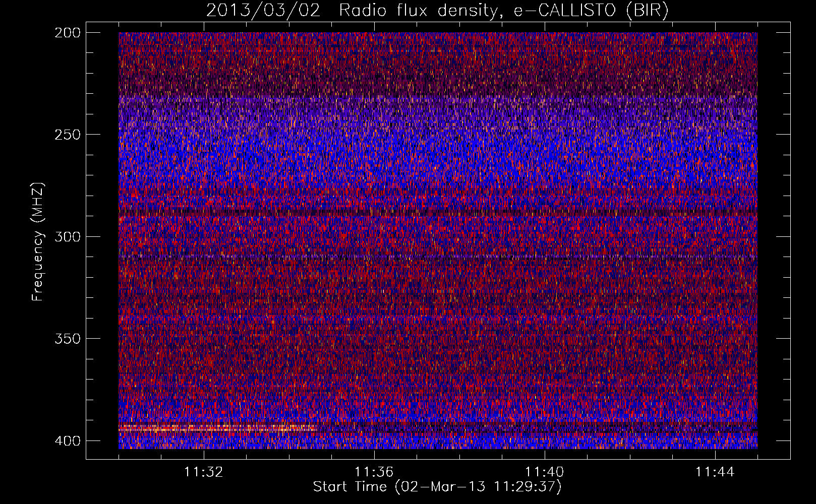
Task: Select the "Frequency (MHZ)" y-axis label
Action: 38,241
